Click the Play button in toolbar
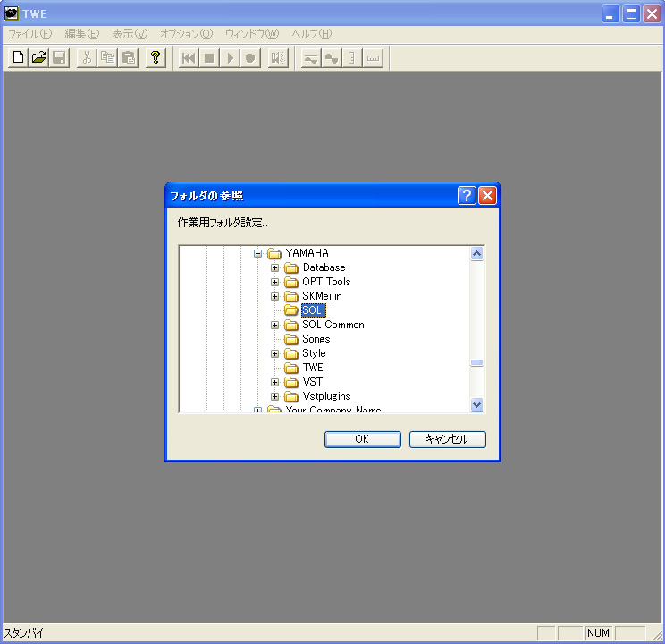Viewport: 665px width, 644px height. click(x=230, y=58)
